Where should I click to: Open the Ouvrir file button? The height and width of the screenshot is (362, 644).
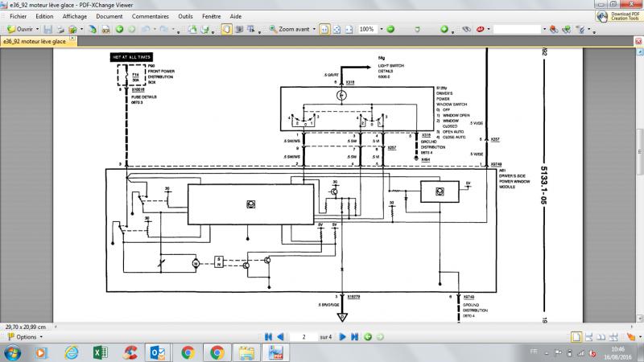click(24, 29)
